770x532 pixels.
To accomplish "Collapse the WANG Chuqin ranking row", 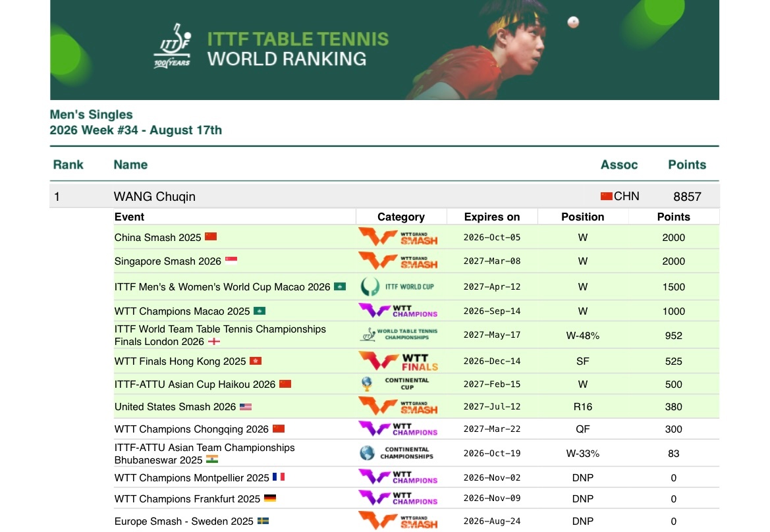I will pos(385,196).
